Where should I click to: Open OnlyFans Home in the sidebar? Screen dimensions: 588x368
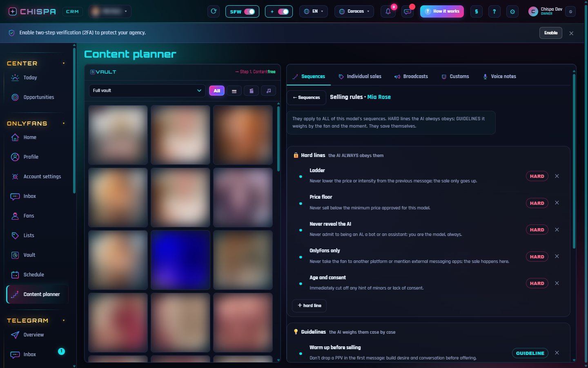[x=37, y=137]
